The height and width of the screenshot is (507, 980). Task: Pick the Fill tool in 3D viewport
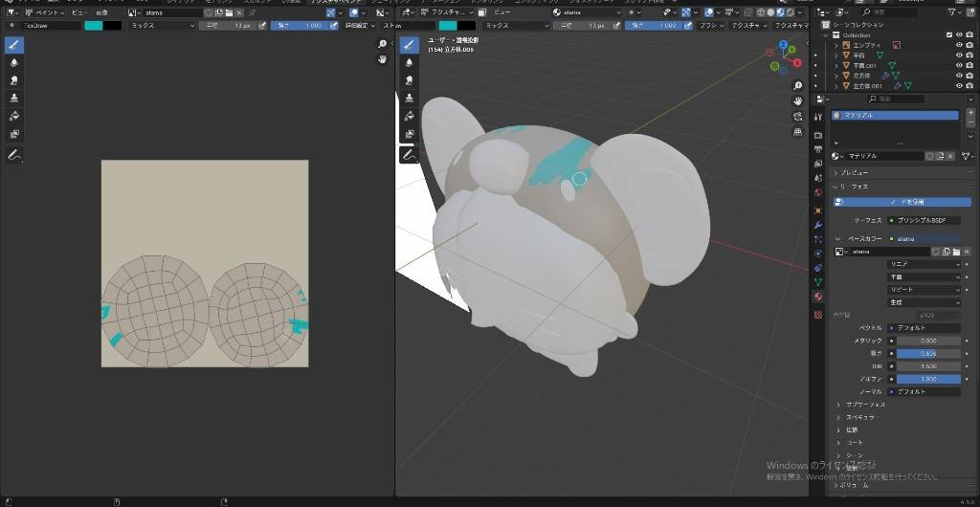coord(409,116)
